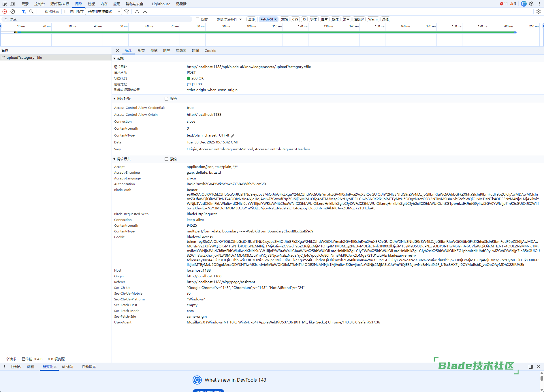Check the 反转 filter checkbox

click(x=197, y=19)
